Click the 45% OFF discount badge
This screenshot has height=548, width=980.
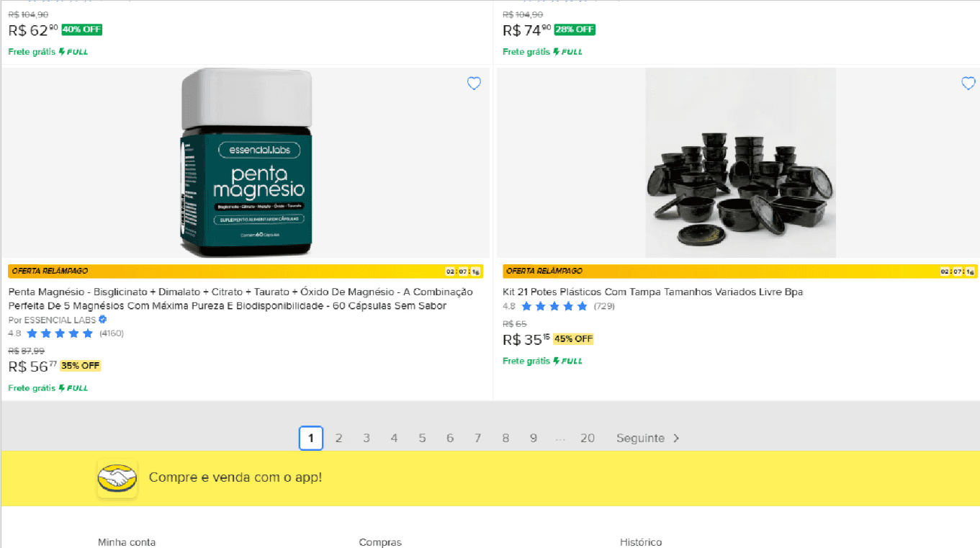574,339
